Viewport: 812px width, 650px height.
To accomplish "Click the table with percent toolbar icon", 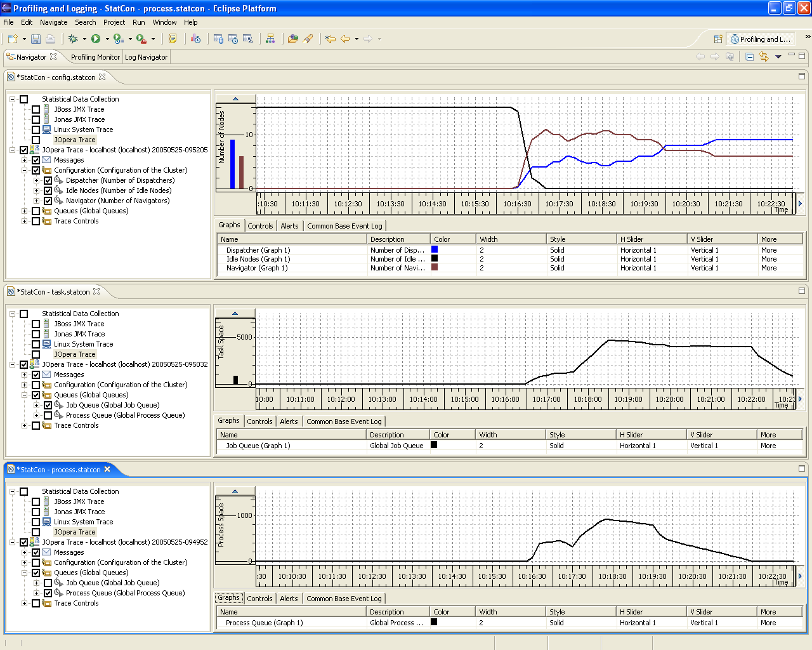I will 248,39.
